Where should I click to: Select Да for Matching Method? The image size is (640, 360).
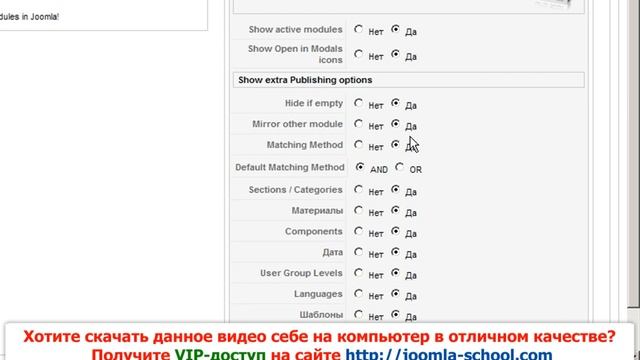(395, 144)
